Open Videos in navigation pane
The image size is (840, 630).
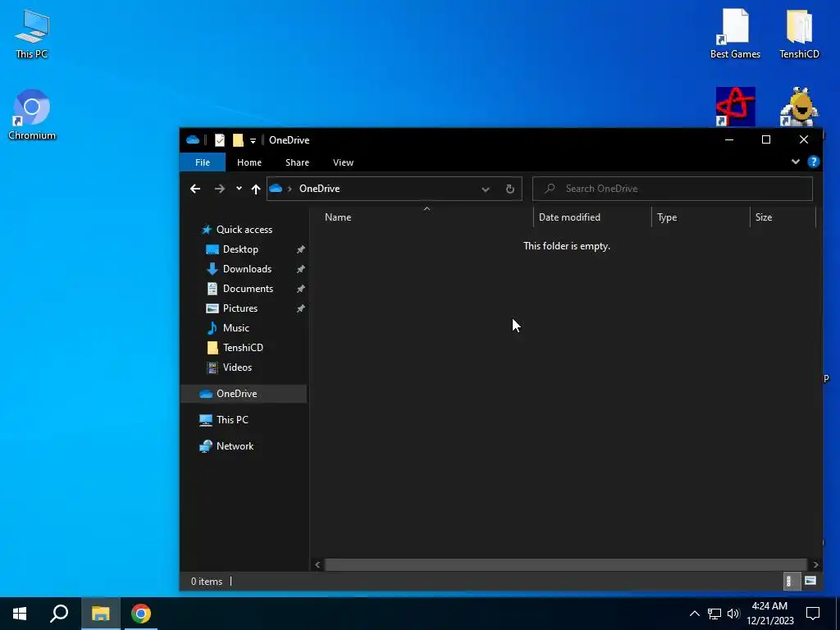pos(237,367)
